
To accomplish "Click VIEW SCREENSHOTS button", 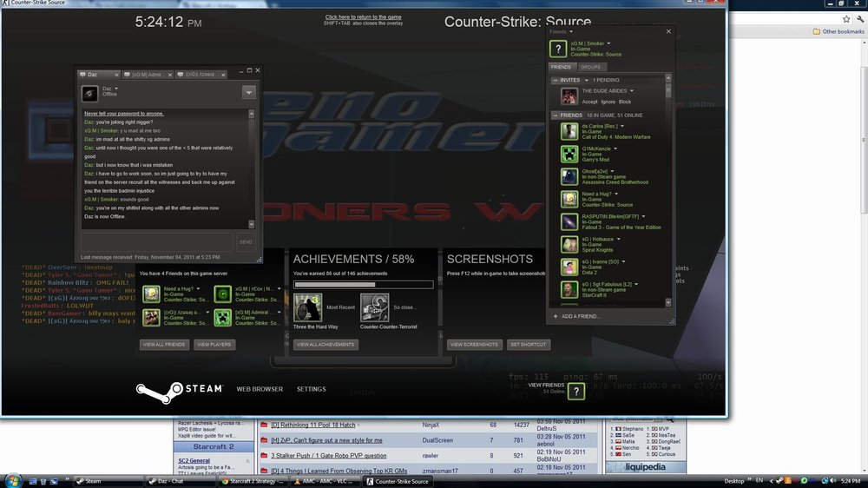I will [475, 345].
